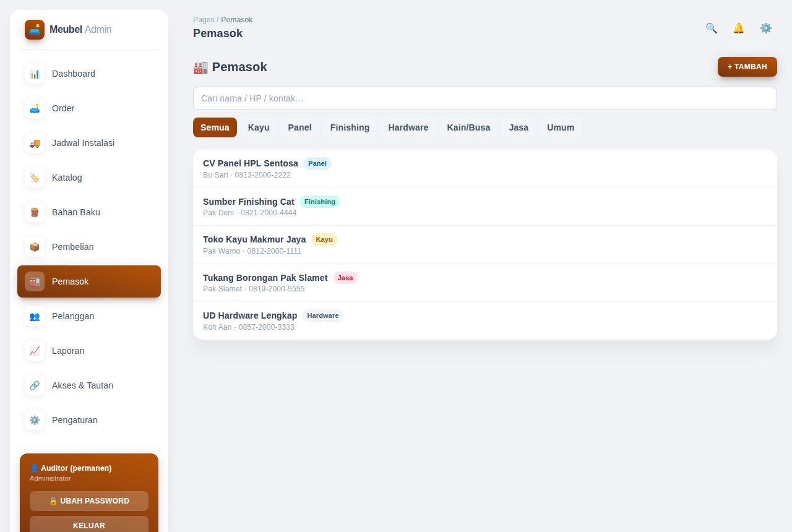Open Pengaturan menu label
This screenshot has height=532, width=792.
coord(75,420)
